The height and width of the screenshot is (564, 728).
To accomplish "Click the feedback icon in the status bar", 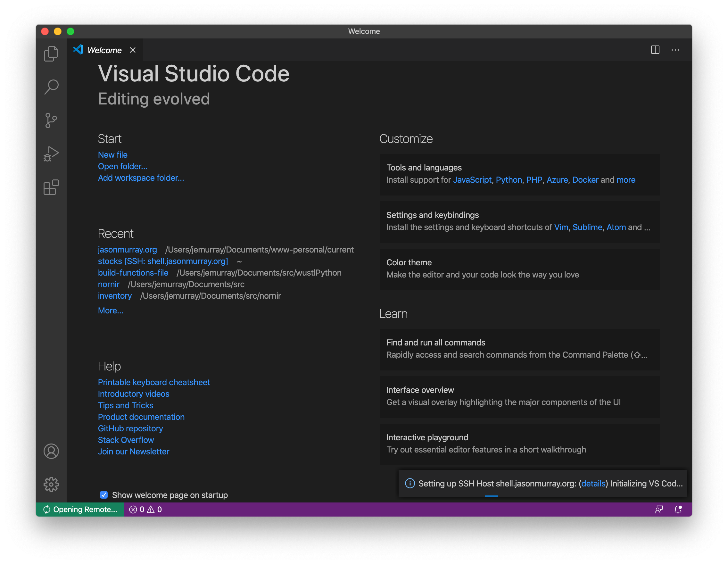I will pyautogui.click(x=659, y=509).
